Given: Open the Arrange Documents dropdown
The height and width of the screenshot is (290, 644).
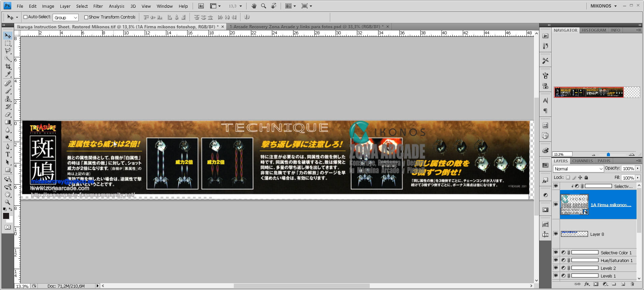Looking at the screenshot, I should (x=290, y=6).
